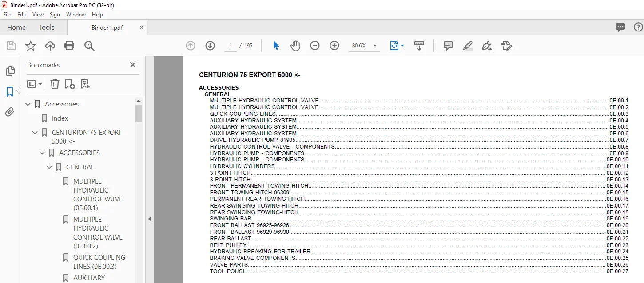Click the bookmarks panel scrollbar
The height and width of the screenshot is (283, 644).
139,113
